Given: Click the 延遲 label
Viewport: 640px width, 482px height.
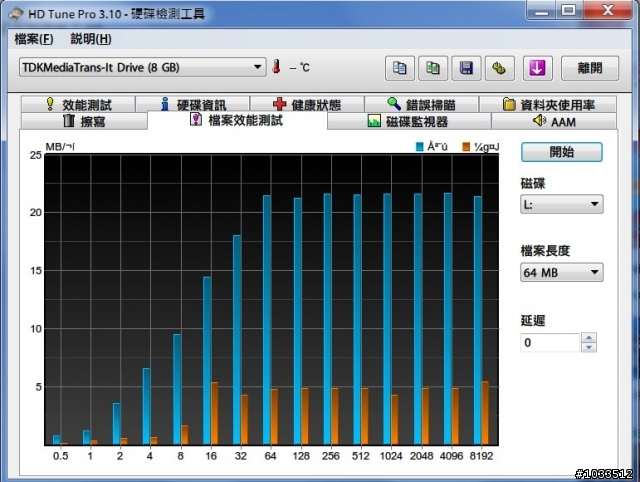Looking at the screenshot, I should click(533, 320).
